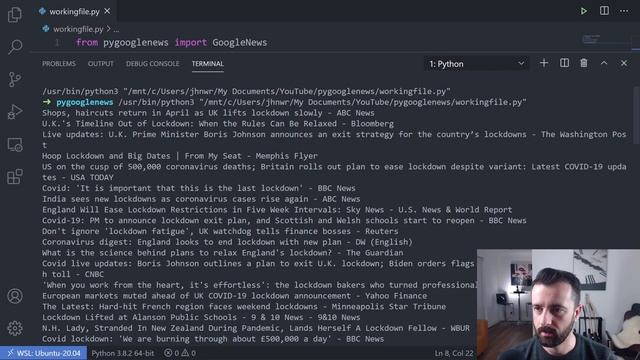Click the Guardian 'What is the science' line
Image resolution: width=640 pixels, height=360 pixels.
[222, 253]
